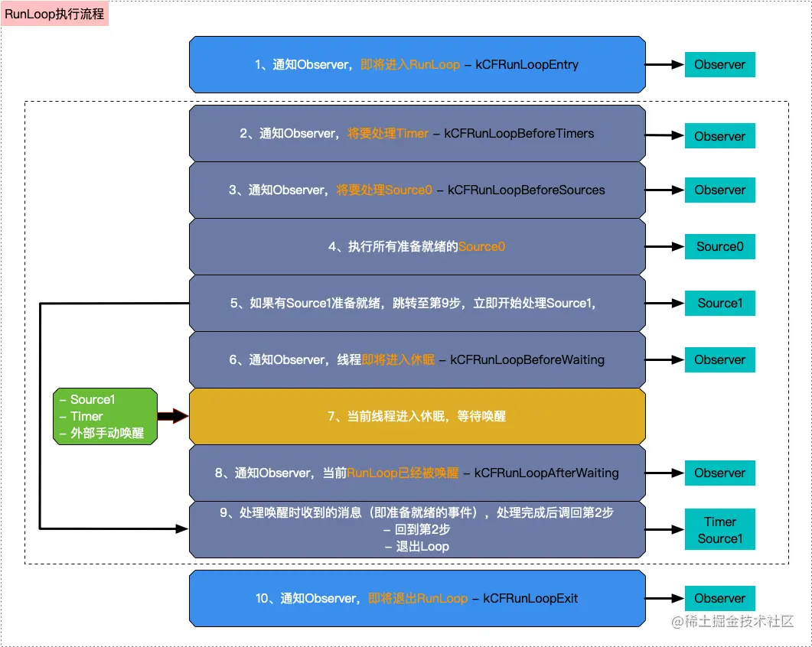Click the orange 'RunLoop已经被唤醒' phrase
Viewport: 812px width, 647px height.
coord(403,473)
